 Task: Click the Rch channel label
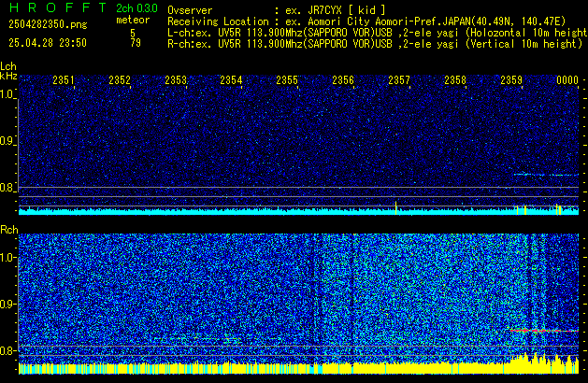point(9,230)
